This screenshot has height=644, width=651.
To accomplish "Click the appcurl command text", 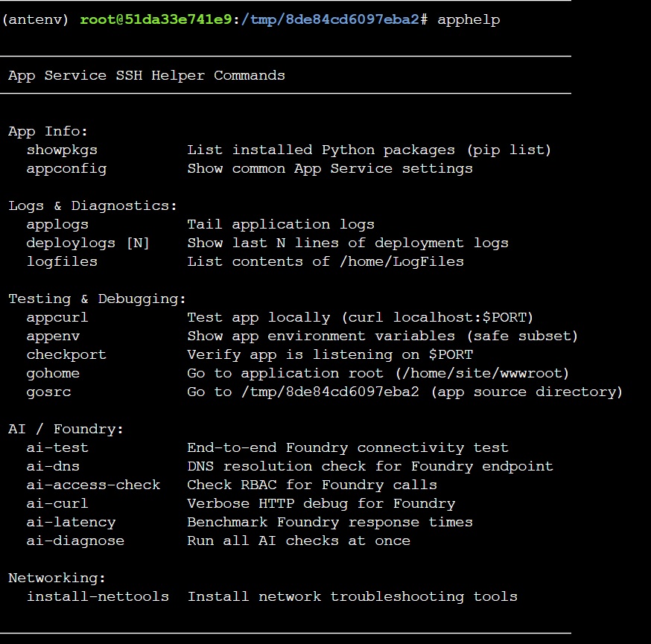I will point(57,317).
